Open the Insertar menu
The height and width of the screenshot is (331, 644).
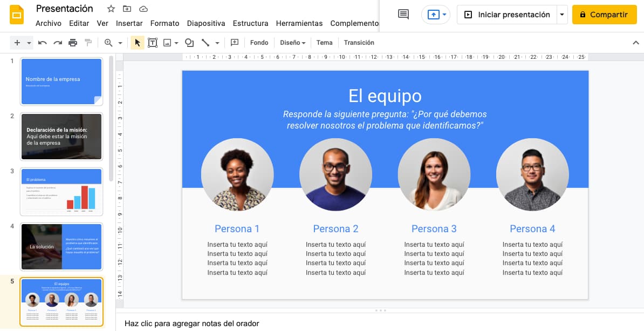pyautogui.click(x=129, y=23)
